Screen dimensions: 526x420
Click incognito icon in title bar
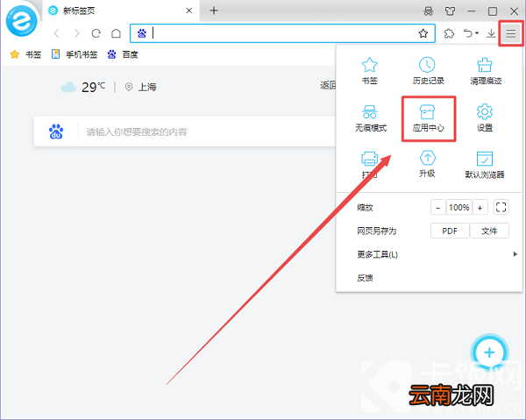tap(428, 11)
